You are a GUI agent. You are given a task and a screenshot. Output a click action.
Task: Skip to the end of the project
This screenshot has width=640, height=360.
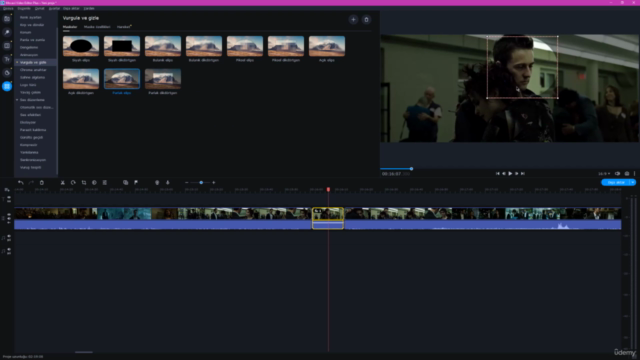523,173
